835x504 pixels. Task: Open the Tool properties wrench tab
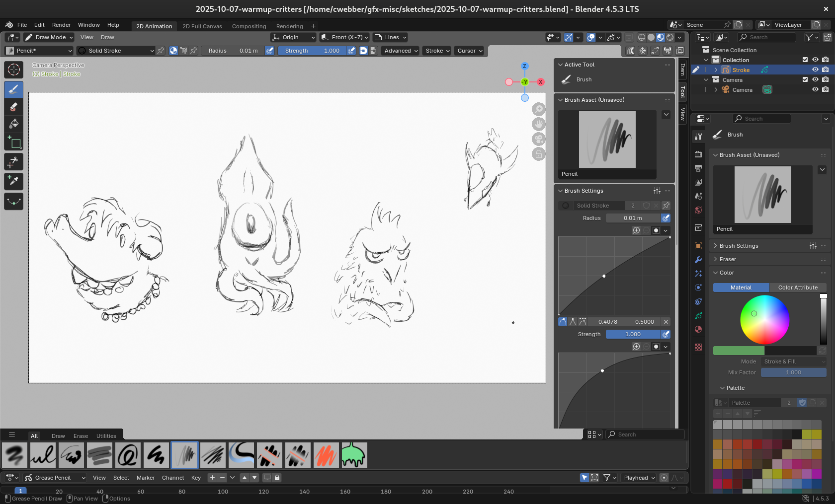[x=698, y=137]
